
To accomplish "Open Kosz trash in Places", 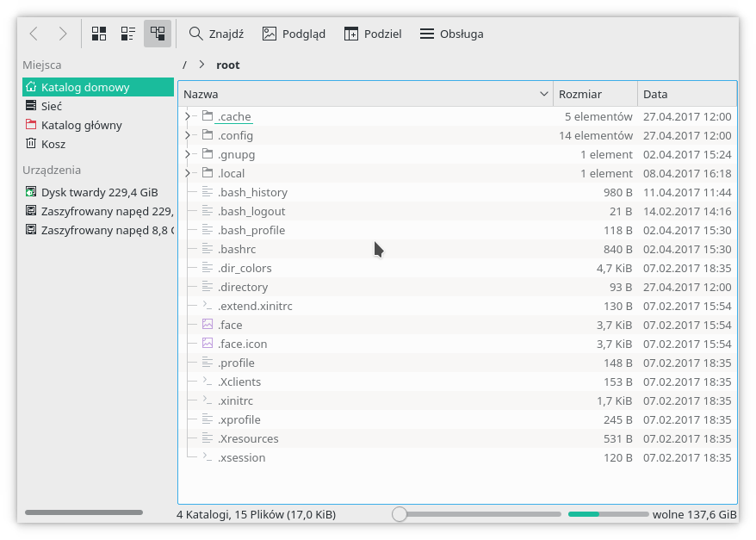I will point(98,144).
